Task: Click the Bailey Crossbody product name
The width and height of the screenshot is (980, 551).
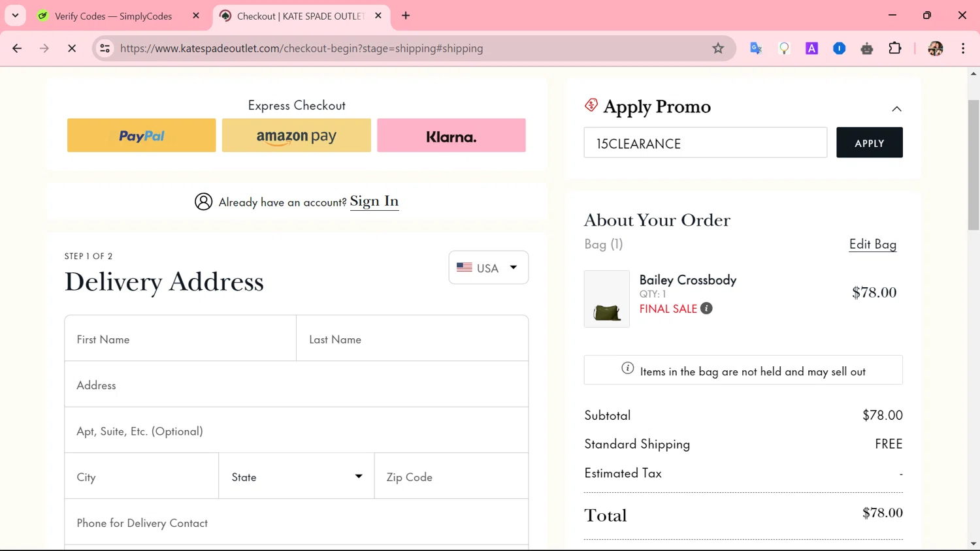Action: click(x=688, y=279)
